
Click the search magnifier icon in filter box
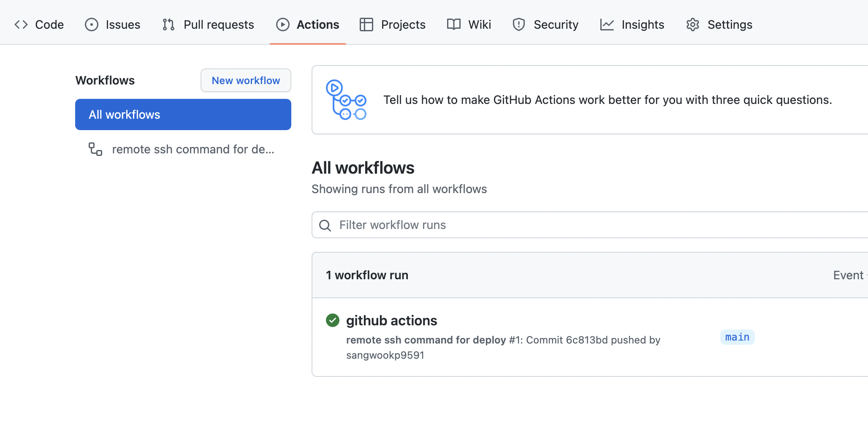point(325,225)
